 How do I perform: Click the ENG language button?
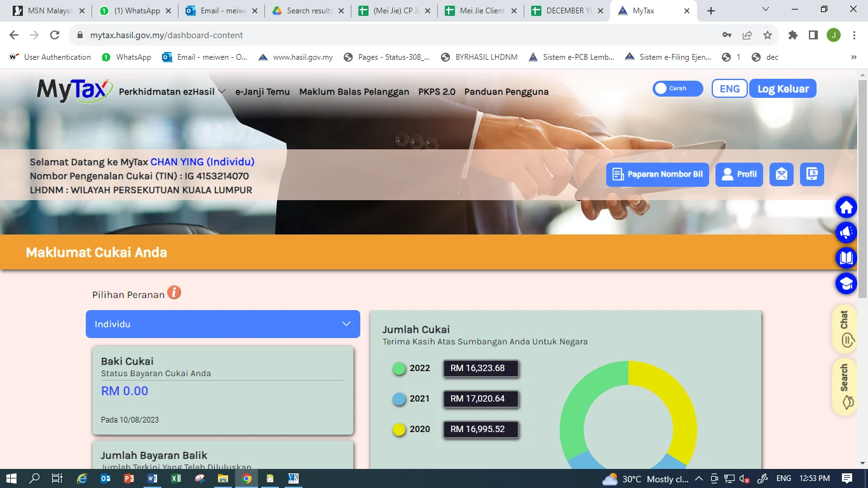[x=729, y=88]
